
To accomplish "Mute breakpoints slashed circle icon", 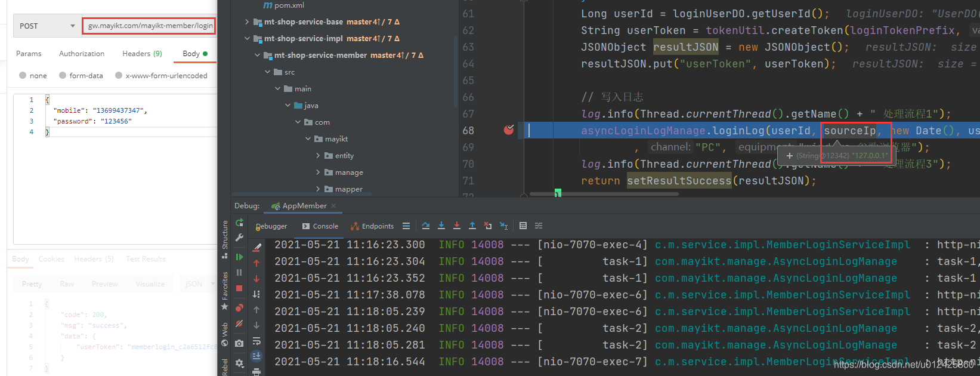I will pos(239,323).
